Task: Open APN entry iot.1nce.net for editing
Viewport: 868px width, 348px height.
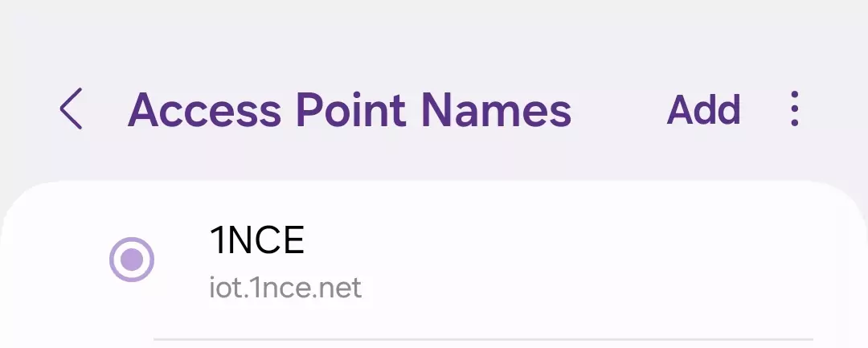Action: click(x=482, y=261)
